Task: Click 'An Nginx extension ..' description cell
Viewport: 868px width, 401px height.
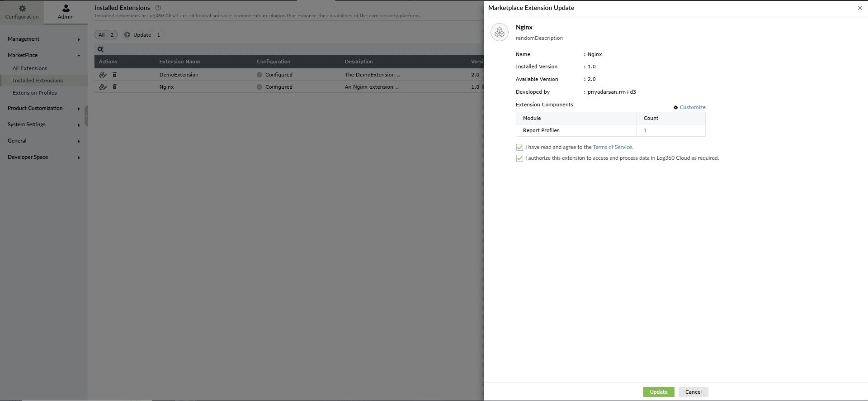Action: [x=372, y=87]
